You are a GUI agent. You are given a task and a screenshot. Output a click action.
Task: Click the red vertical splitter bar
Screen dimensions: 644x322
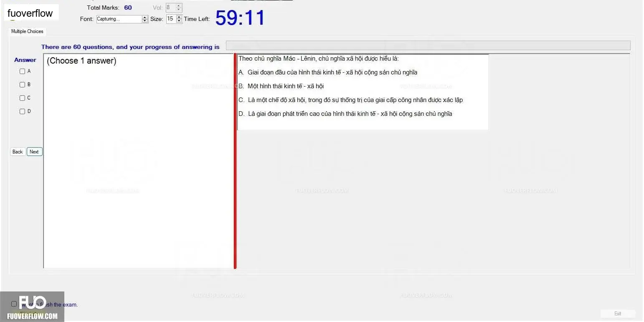tap(235, 161)
